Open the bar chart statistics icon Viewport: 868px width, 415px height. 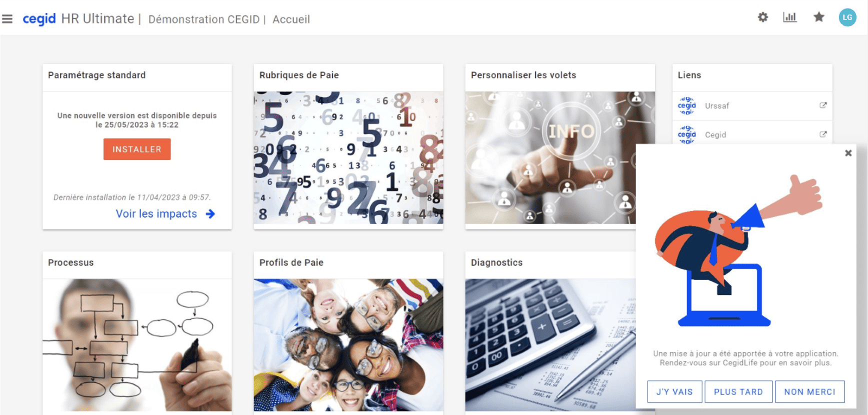pyautogui.click(x=789, y=17)
